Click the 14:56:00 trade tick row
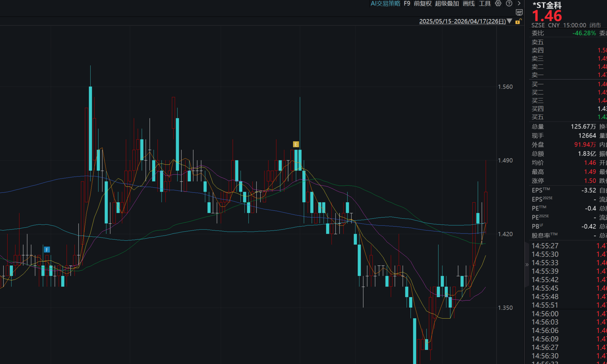 point(545,314)
